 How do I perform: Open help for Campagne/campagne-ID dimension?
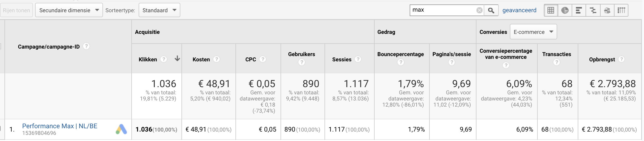87,46
